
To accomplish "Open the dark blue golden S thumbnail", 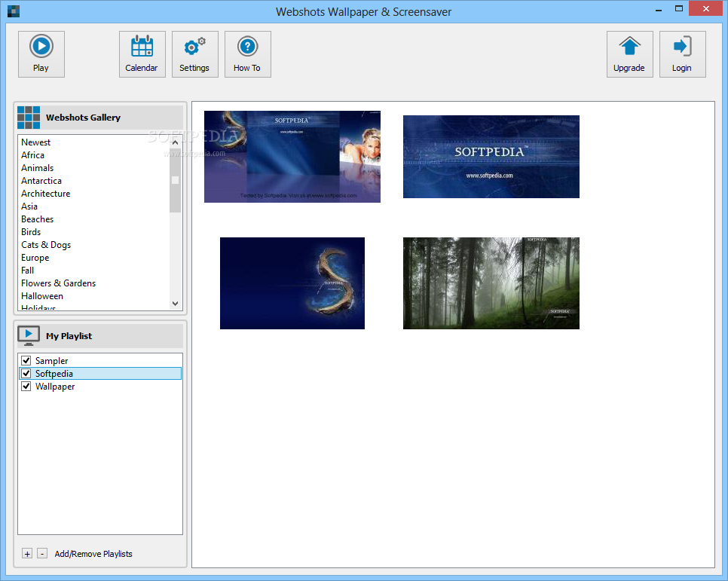I will tap(292, 283).
